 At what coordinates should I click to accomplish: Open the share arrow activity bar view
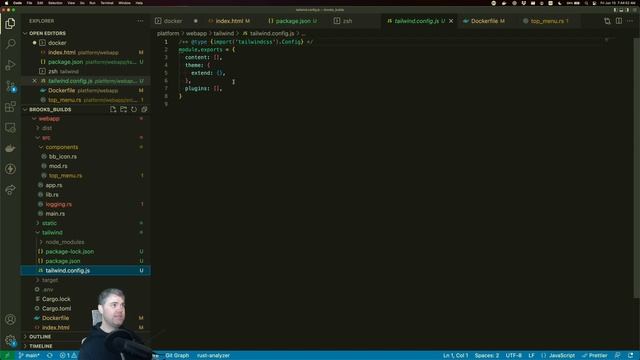pos(10,190)
